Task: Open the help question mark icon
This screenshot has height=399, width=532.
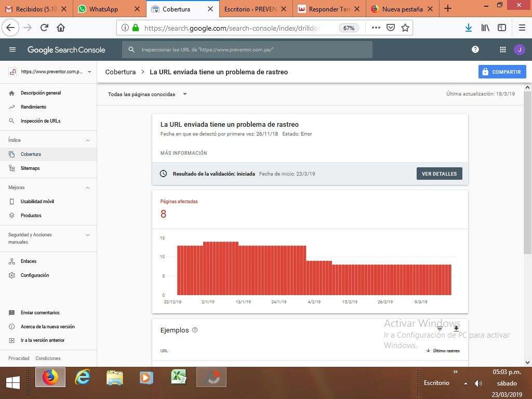Action: pyautogui.click(x=475, y=49)
